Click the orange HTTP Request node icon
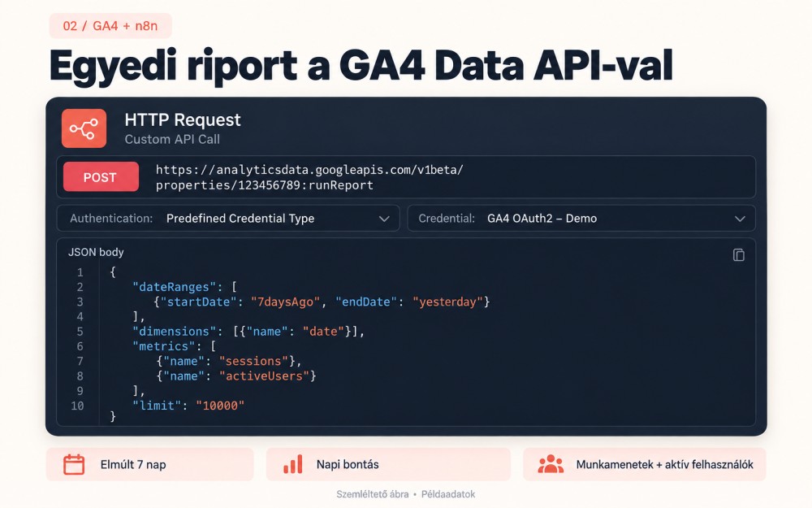Screen dimensions: 812x508 tap(84, 128)
